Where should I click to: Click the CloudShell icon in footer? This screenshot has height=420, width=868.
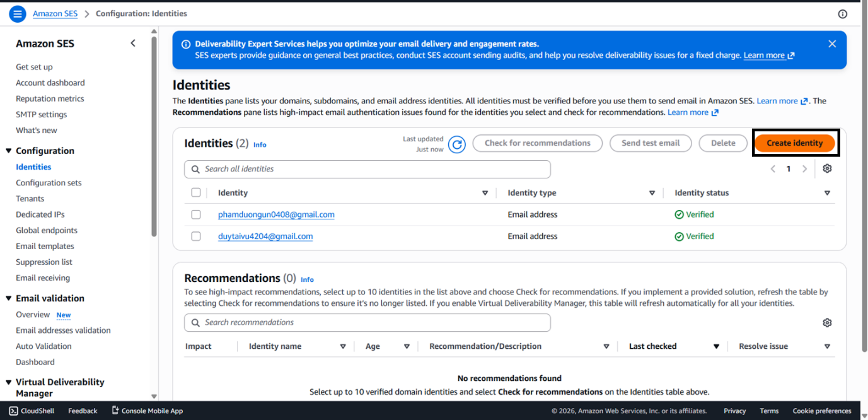[13, 411]
